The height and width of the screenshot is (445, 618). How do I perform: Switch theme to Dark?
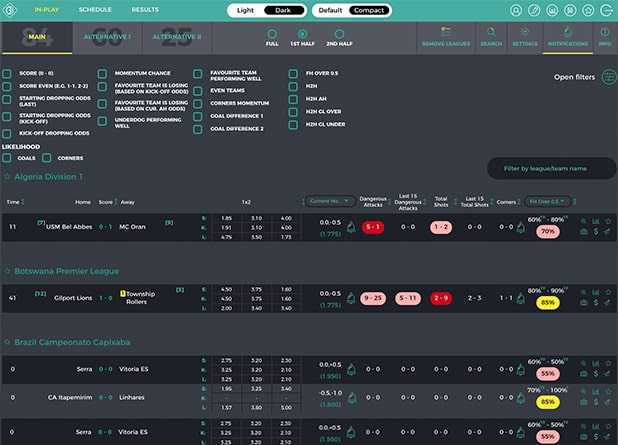(x=283, y=10)
